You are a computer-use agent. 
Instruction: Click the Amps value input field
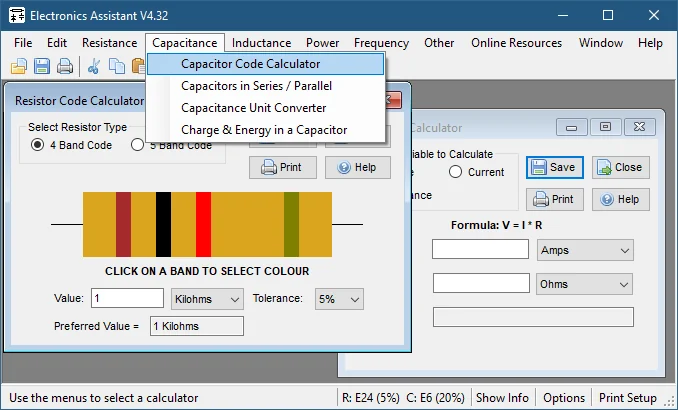[x=480, y=250]
